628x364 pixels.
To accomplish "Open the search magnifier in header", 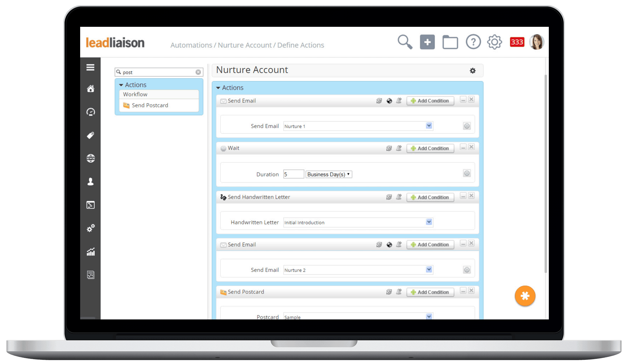I will point(405,42).
